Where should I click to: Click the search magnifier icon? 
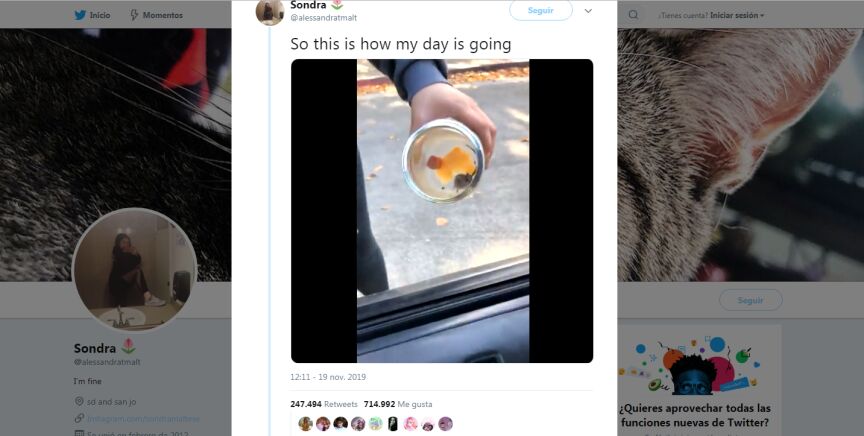point(633,15)
